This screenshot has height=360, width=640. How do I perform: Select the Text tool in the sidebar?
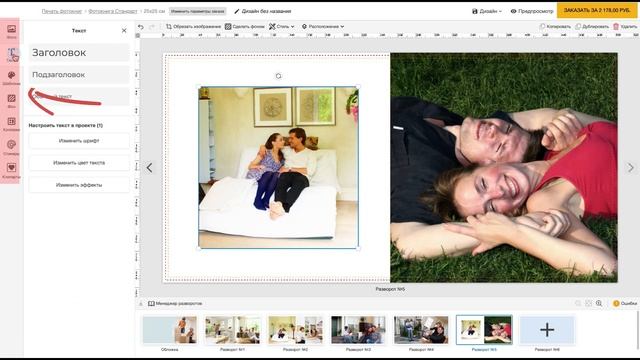coord(11,54)
